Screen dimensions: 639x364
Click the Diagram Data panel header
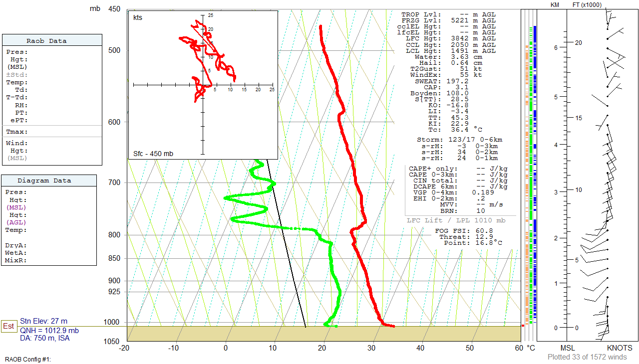coord(52,181)
